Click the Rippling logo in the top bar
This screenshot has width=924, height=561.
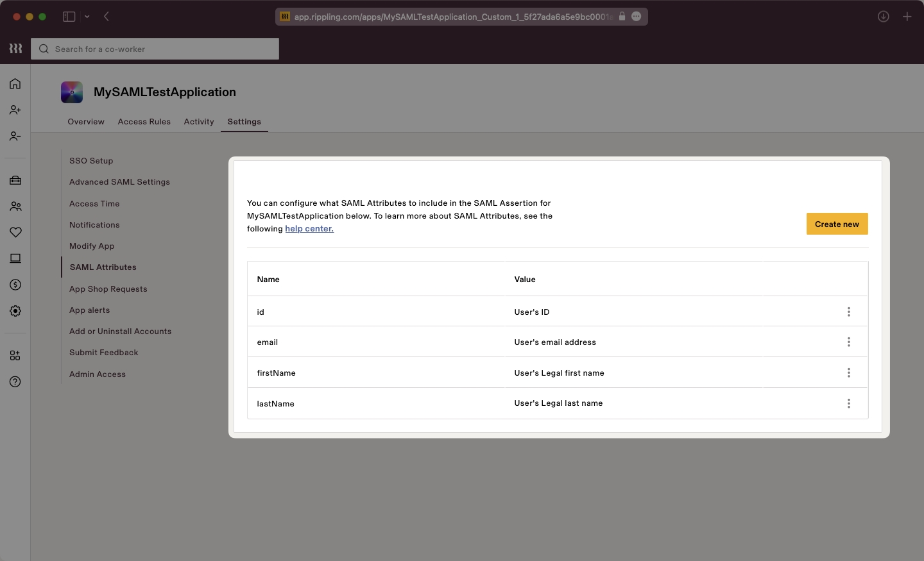tap(15, 48)
